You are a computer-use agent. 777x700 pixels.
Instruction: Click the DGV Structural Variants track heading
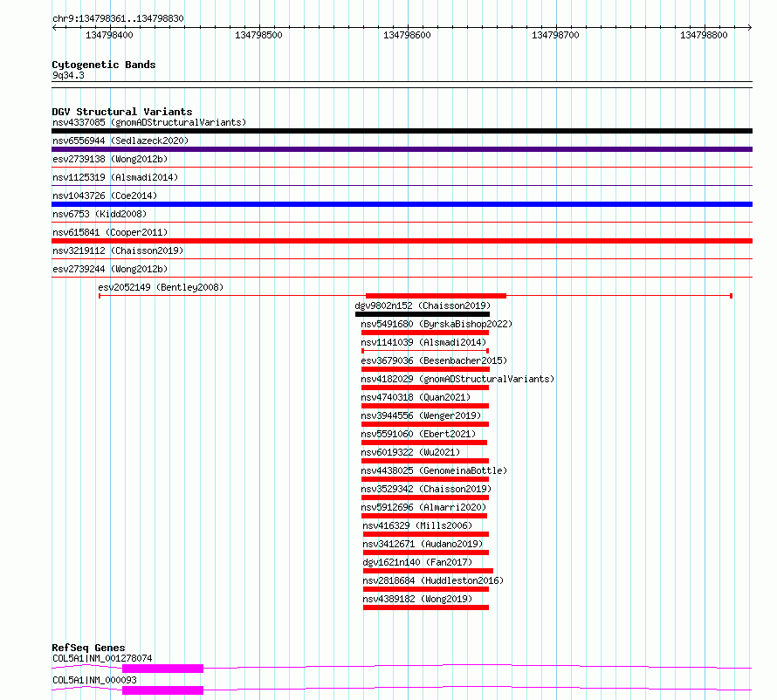click(x=122, y=112)
